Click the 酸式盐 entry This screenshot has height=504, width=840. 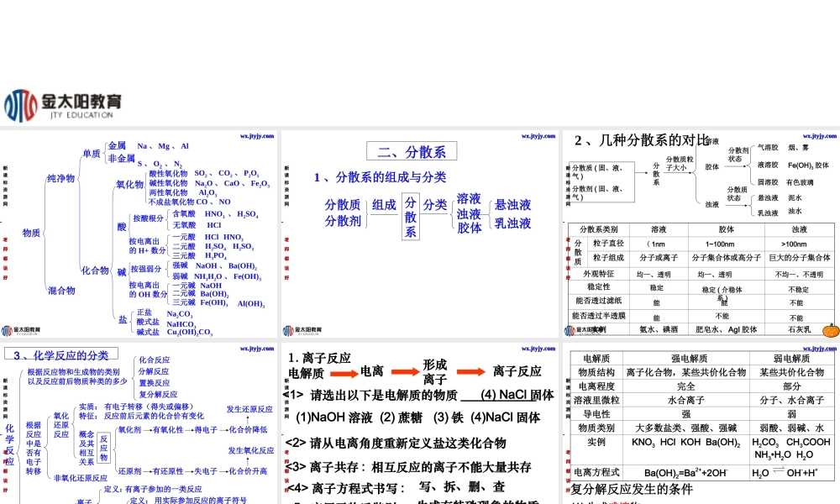148,322
